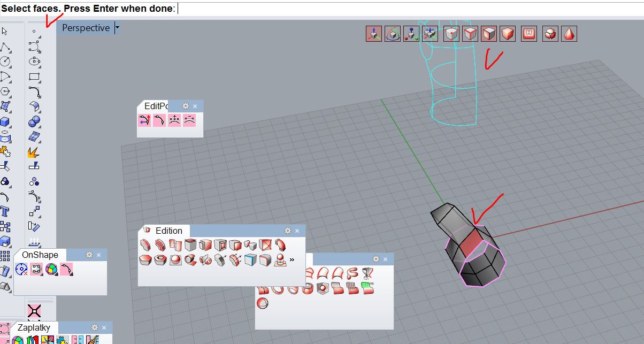The image size is (644, 344).
Task: Close the untitled surface tools panel
Action: (x=386, y=259)
